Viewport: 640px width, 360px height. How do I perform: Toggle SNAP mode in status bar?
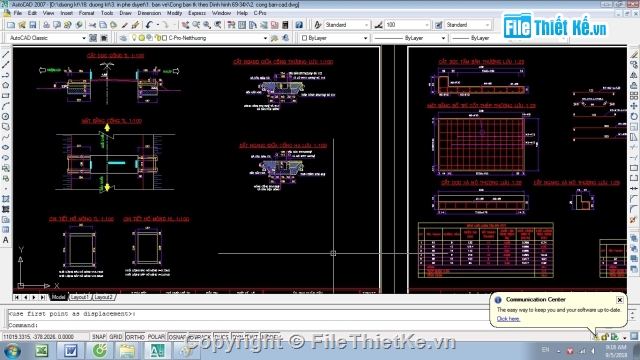99,337
